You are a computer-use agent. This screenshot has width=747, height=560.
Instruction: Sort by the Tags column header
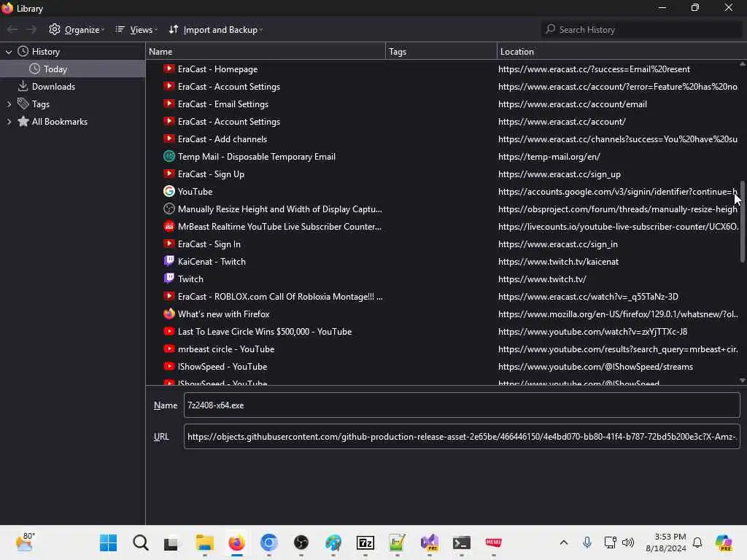pos(441,52)
